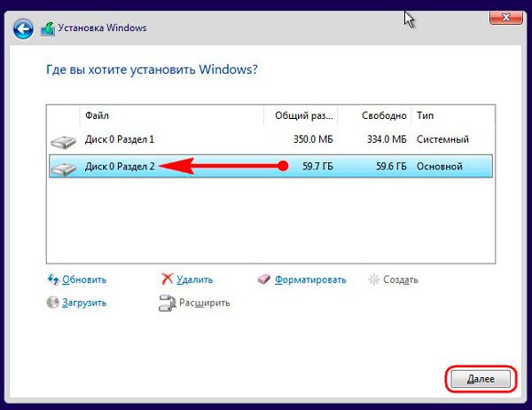Click the drive icon for Диск 0 Раздел 2
532x410 pixels.
click(x=64, y=170)
